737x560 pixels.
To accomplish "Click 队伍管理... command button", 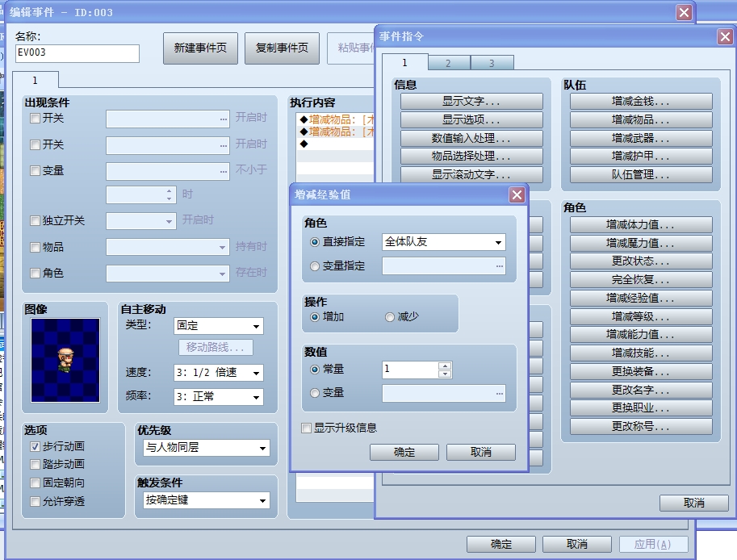I will click(641, 175).
